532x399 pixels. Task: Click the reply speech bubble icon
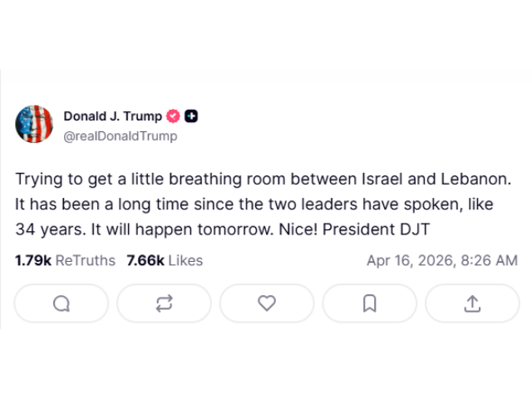[62, 304]
